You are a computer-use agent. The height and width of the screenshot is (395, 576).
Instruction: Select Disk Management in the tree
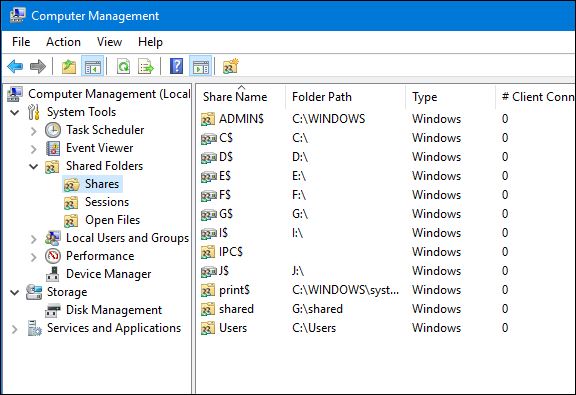click(114, 310)
